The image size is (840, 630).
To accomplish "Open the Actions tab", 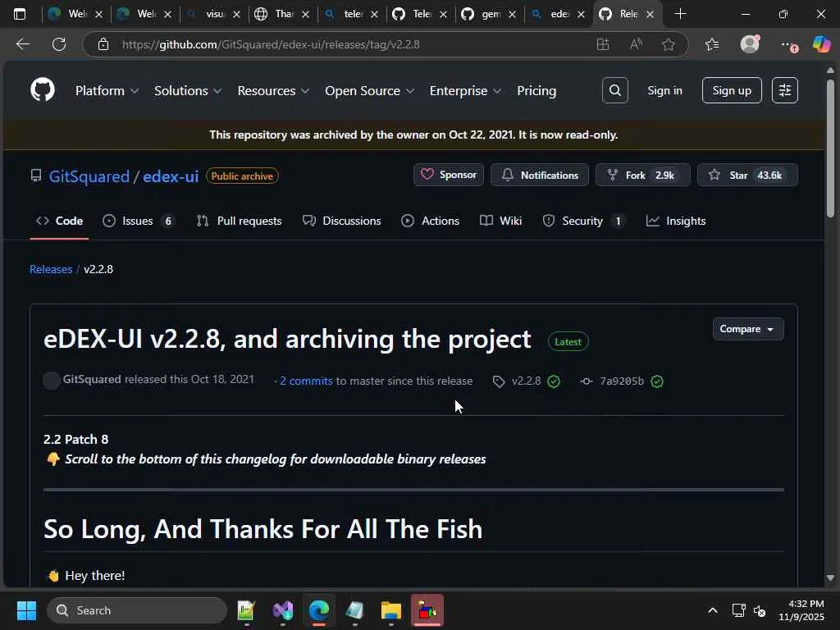I will pyautogui.click(x=430, y=221).
